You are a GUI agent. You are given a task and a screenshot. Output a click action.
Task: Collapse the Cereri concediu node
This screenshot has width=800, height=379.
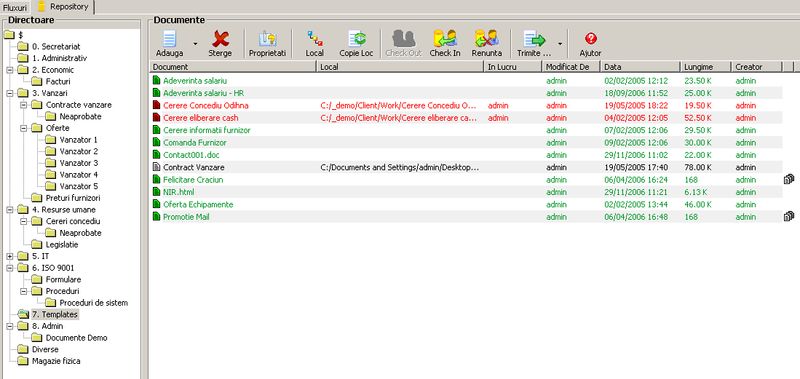(x=23, y=221)
